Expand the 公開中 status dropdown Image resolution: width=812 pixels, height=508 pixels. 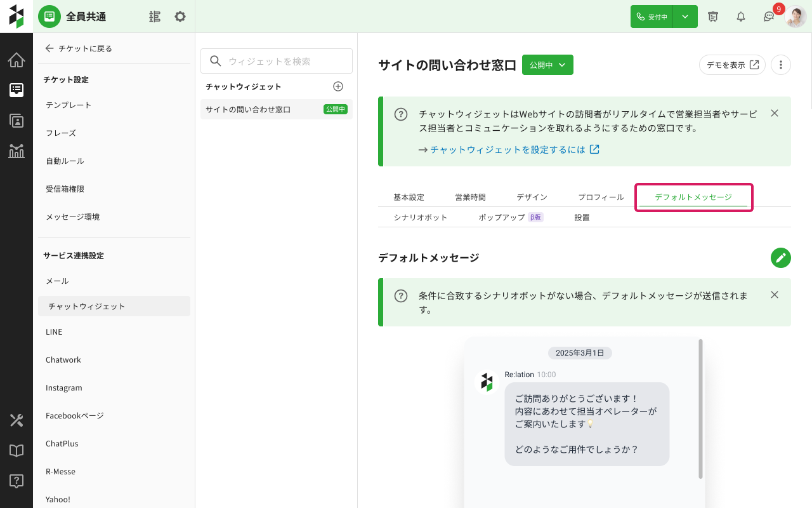(547, 65)
